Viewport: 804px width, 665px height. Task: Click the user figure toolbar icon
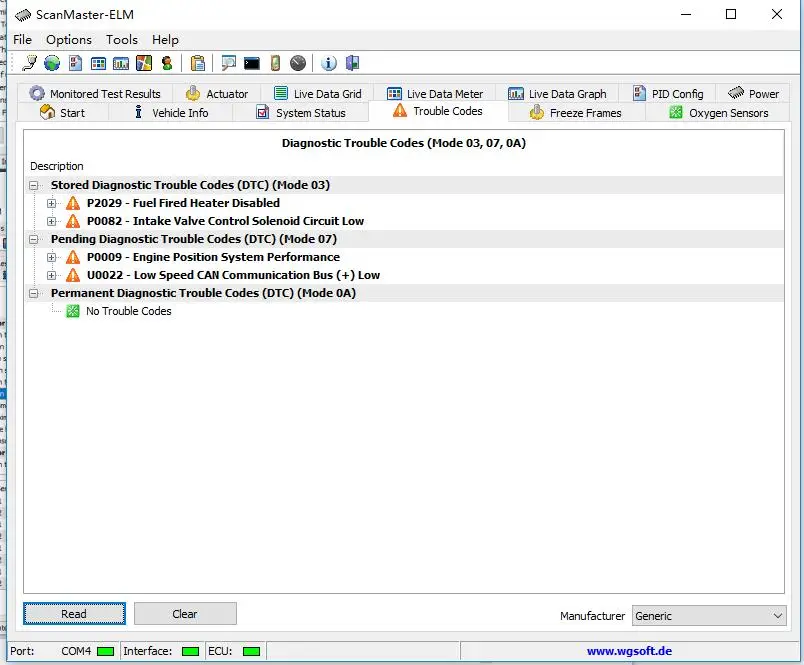167,63
